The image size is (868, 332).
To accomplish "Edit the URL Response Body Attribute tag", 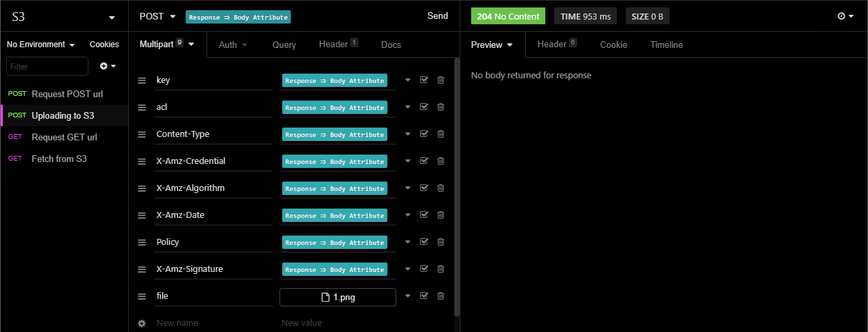I will click(x=238, y=17).
